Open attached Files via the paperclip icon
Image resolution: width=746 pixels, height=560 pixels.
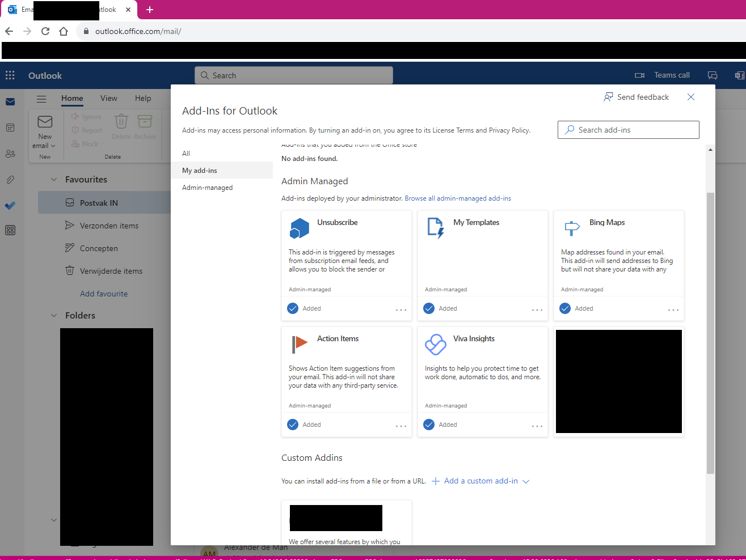10,180
